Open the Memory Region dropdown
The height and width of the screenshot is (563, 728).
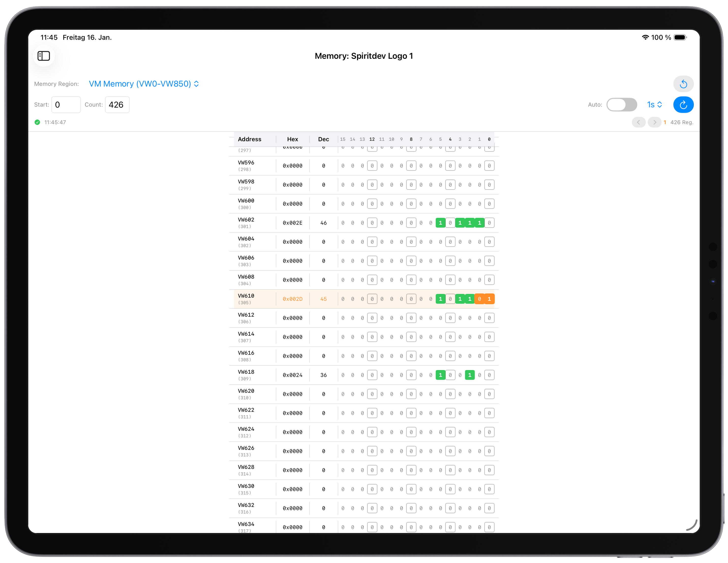pos(143,84)
